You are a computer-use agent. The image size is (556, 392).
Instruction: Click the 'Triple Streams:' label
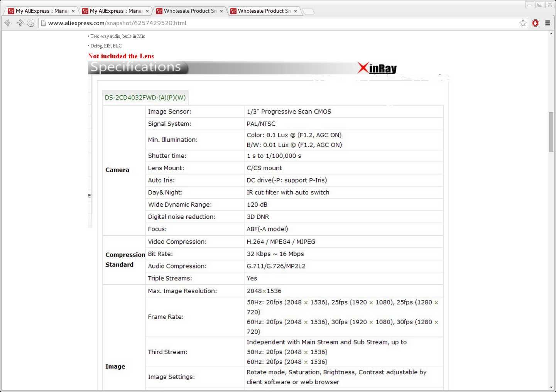click(170, 279)
